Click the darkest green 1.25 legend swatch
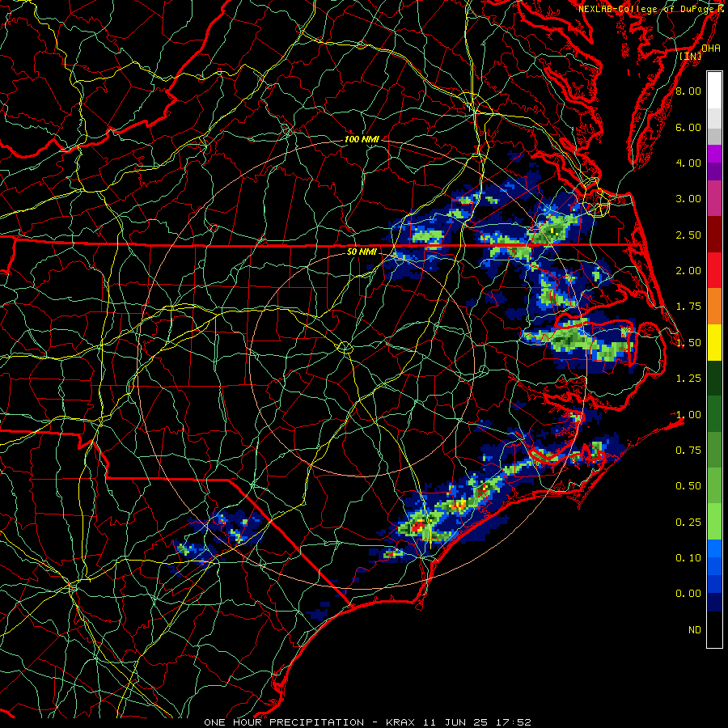The image size is (728, 728). [x=714, y=378]
